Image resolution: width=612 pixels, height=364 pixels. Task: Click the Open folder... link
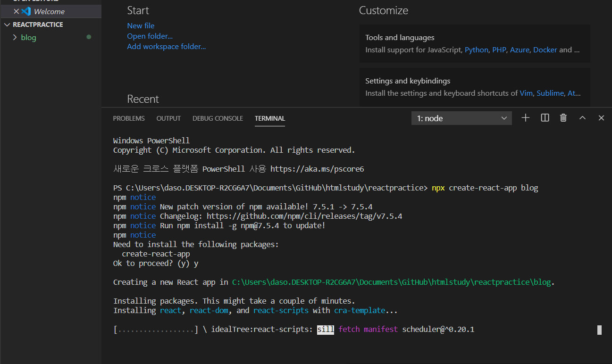[150, 36]
